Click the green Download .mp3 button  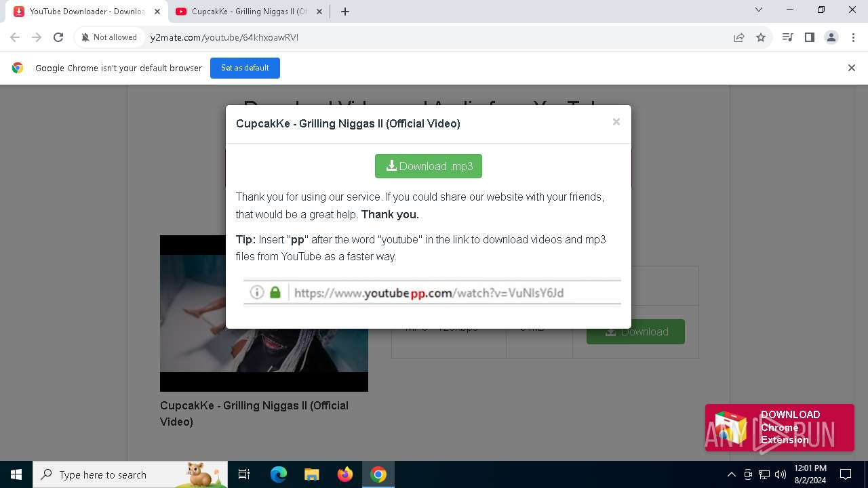point(429,166)
